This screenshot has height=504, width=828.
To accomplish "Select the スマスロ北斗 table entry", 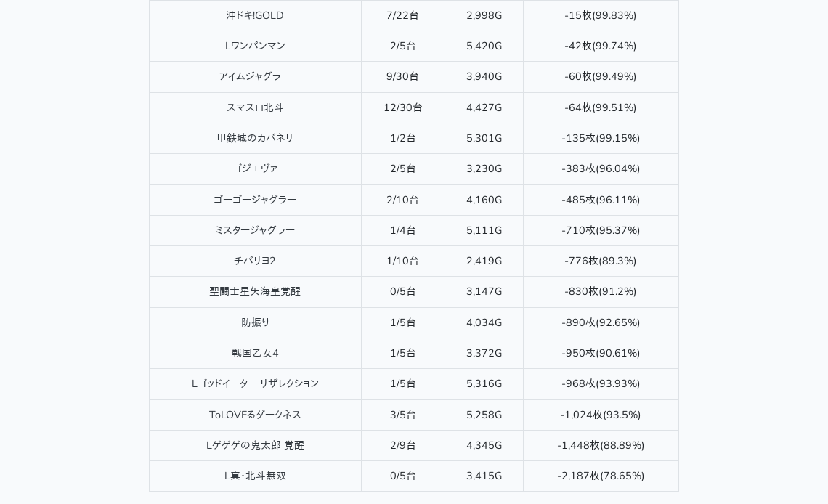I will [x=255, y=107].
